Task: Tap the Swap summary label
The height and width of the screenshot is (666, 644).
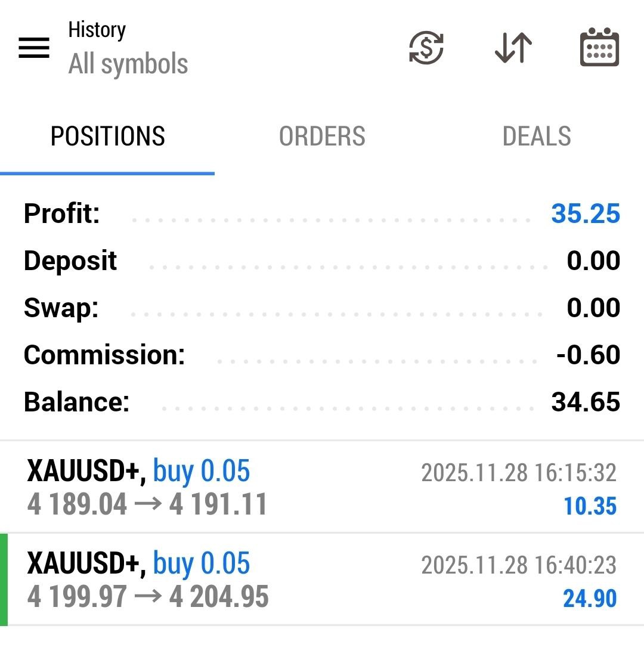Action: pos(61,308)
